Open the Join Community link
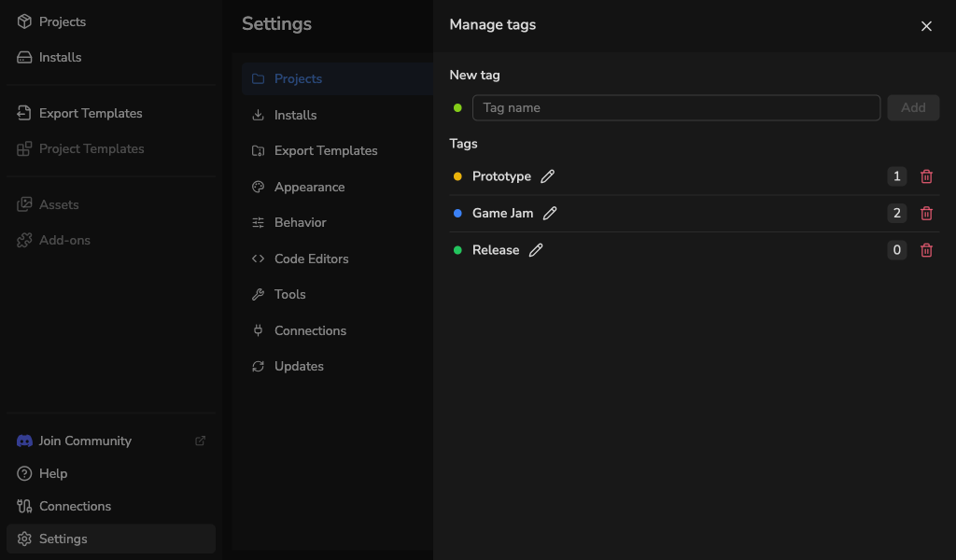Image resolution: width=956 pixels, height=560 pixels. click(x=111, y=441)
